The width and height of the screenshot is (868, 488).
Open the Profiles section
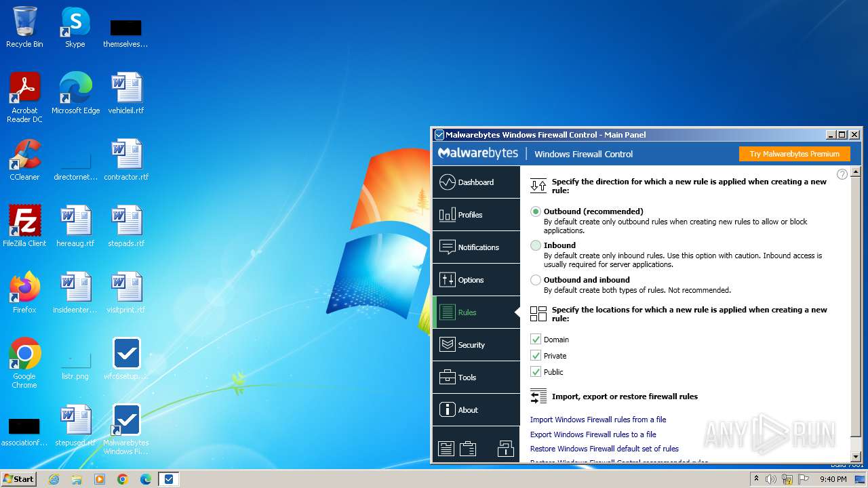(x=476, y=215)
